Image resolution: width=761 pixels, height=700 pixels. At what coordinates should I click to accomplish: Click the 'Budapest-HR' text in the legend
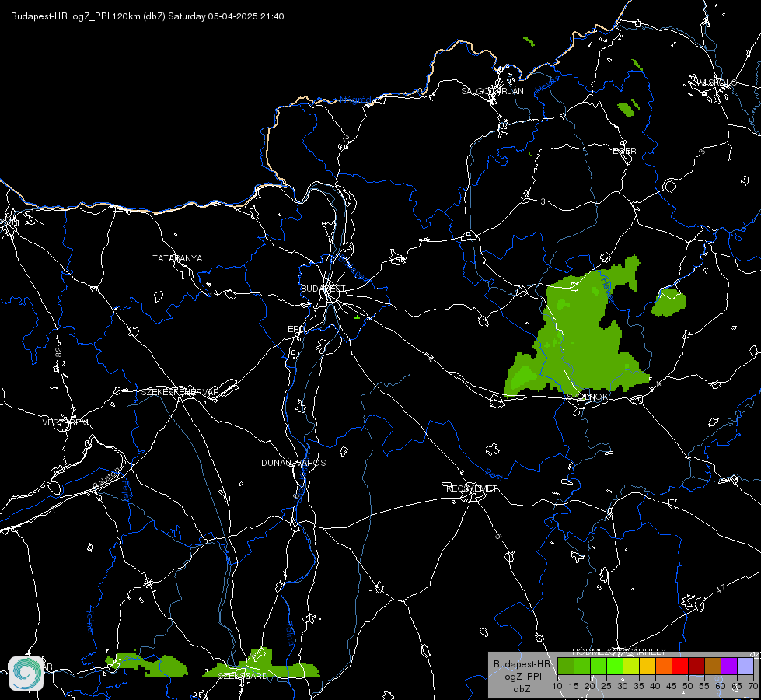522,664
